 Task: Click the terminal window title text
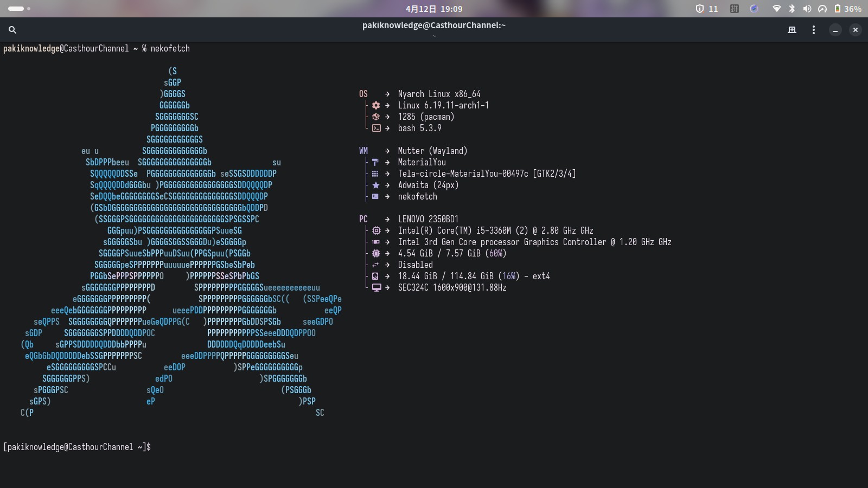pos(434,25)
